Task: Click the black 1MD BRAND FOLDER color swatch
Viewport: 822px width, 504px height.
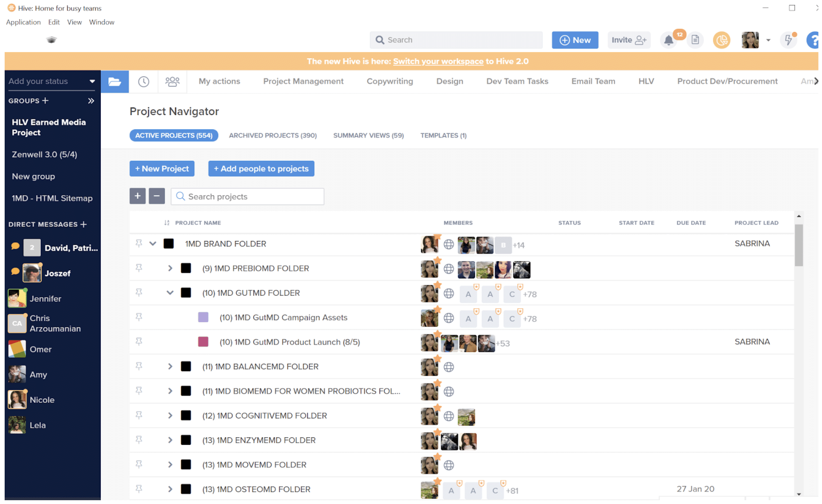Action: [169, 244]
